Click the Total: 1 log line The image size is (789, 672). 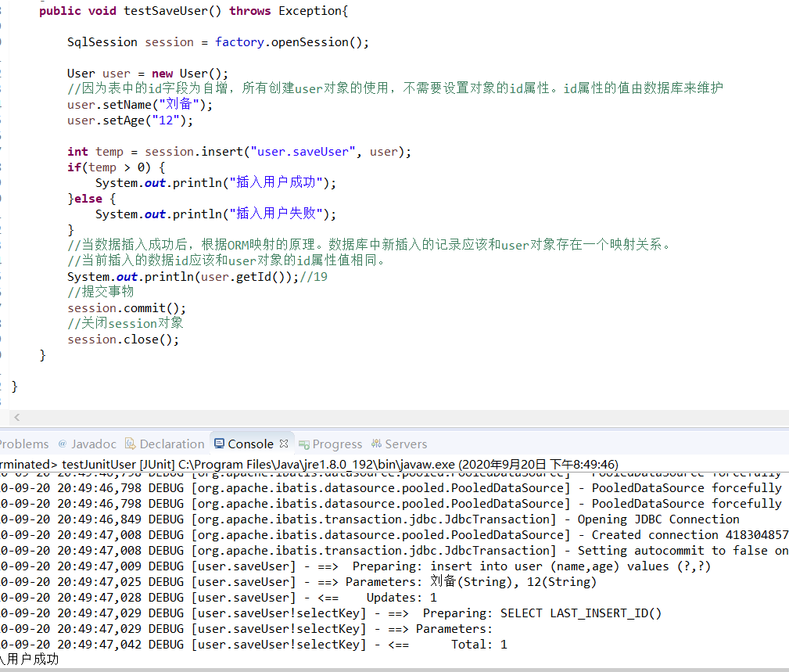coord(254,644)
